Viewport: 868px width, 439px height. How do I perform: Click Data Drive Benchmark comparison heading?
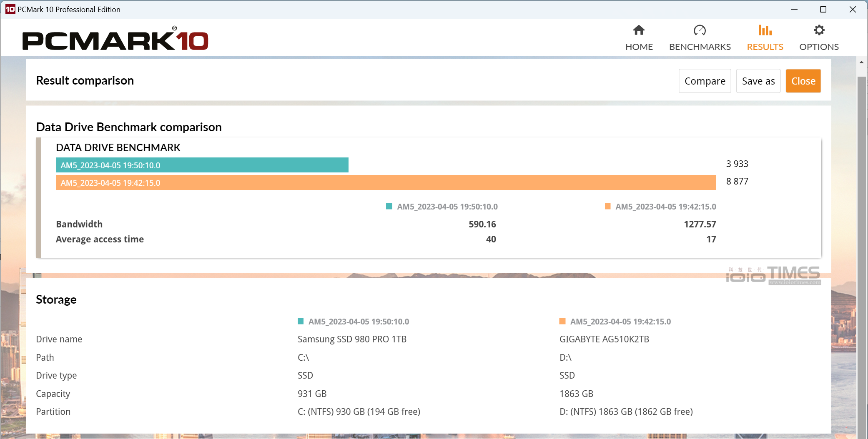pyautogui.click(x=128, y=127)
